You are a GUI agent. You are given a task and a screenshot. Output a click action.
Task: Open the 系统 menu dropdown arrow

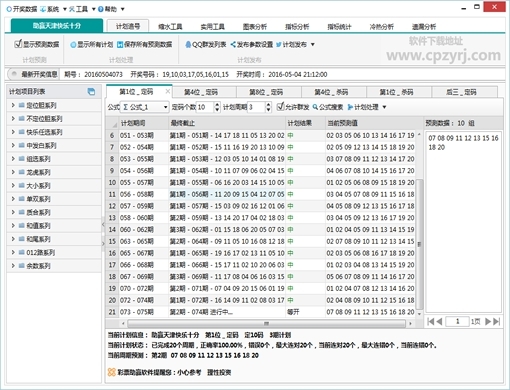click(65, 9)
